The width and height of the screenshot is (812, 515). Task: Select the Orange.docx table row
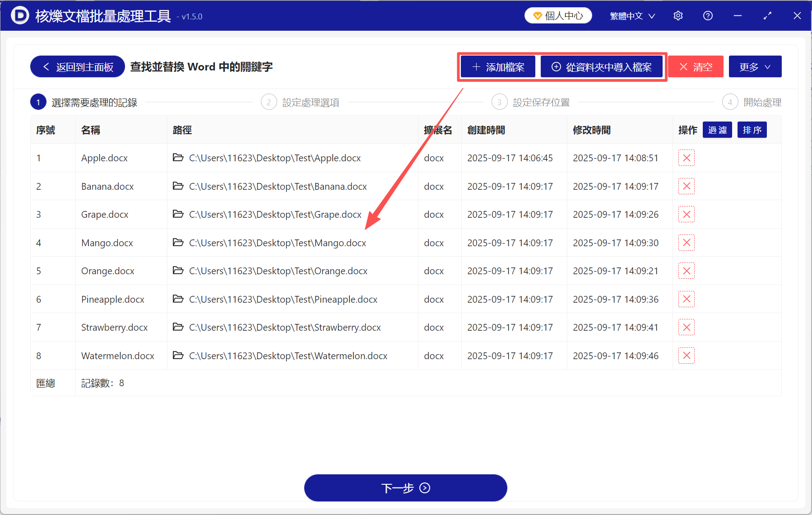(x=316, y=271)
